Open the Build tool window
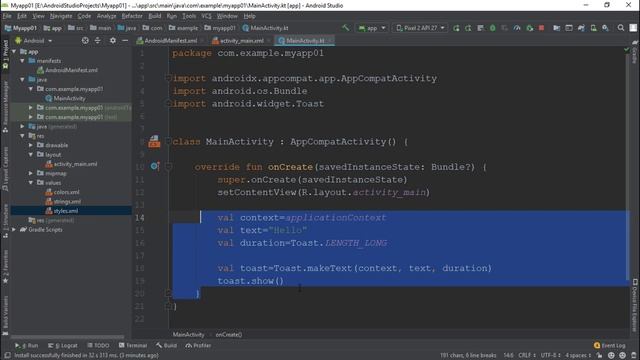 pyautogui.click(x=167, y=345)
